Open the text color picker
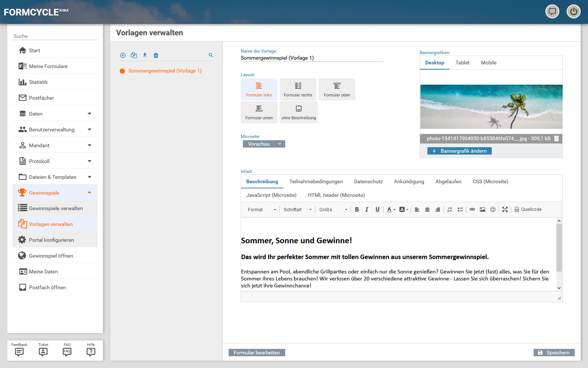The image size is (588, 368). click(x=391, y=209)
